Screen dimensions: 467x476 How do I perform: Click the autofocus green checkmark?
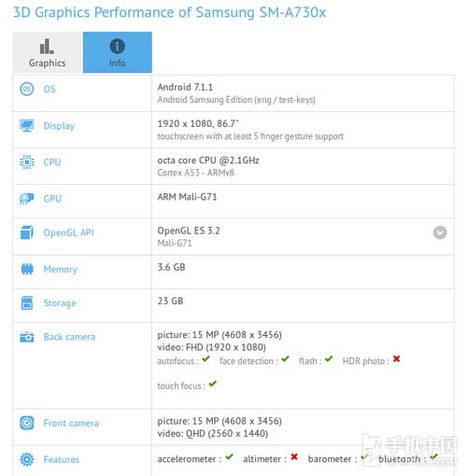[x=205, y=359]
